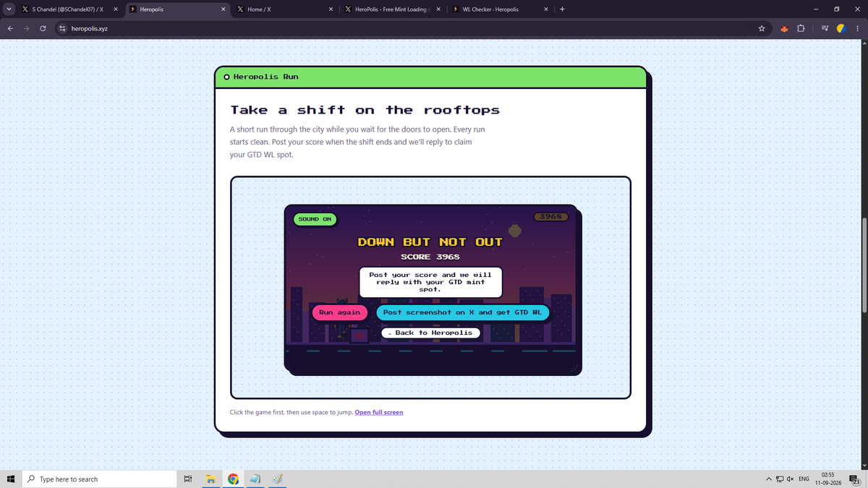868x488 pixels.
Task: Close the HeroPolis Free Mint Loading tab
Action: pyautogui.click(x=438, y=9)
